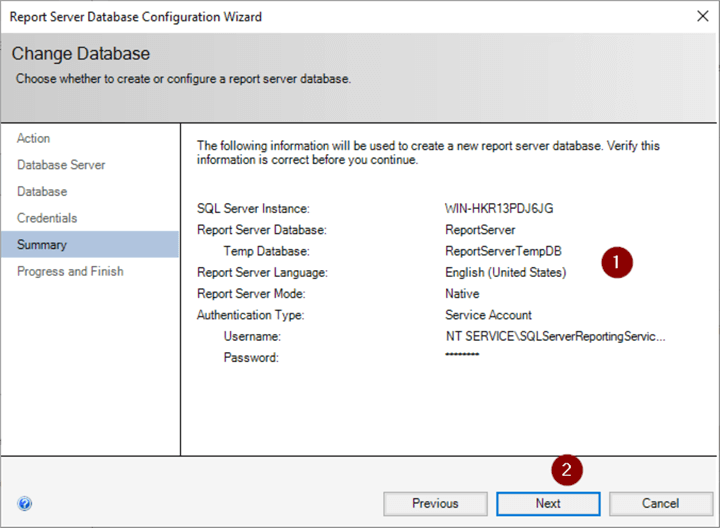Cancel the database configuration wizard
Viewport: 720px width, 528px height.
[x=660, y=503]
